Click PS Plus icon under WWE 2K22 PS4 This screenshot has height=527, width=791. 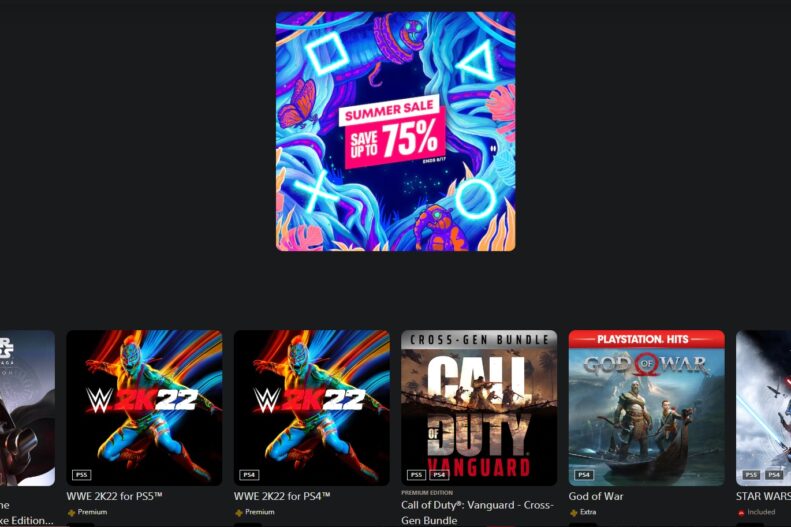[x=239, y=512]
